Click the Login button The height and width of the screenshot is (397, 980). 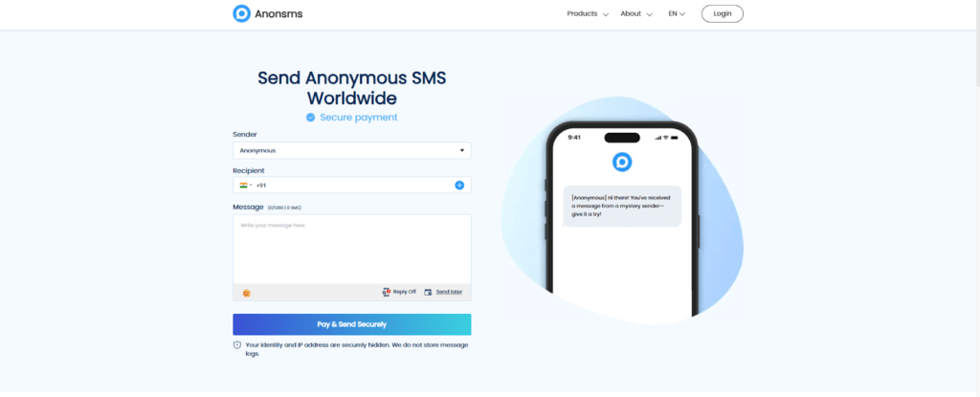[x=723, y=13]
